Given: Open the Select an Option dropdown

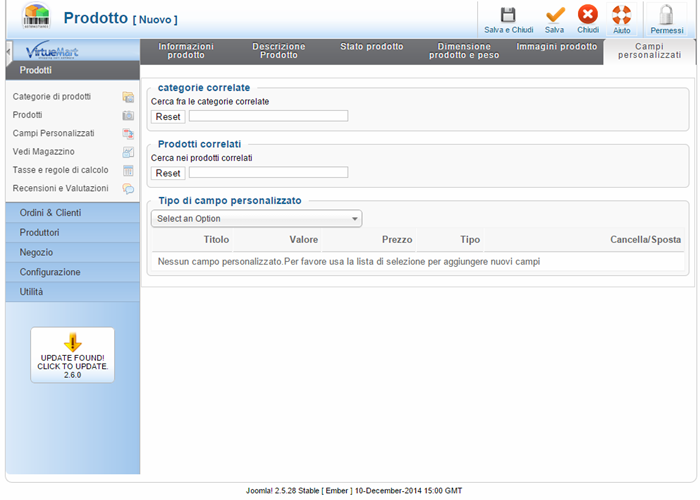Looking at the screenshot, I should click(256, 219).
